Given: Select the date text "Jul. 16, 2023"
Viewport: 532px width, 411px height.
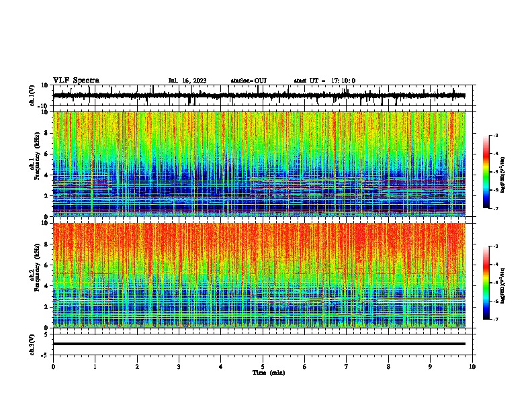Looking at the screenshot, I should pyautogui.click(x=187, y=81).
